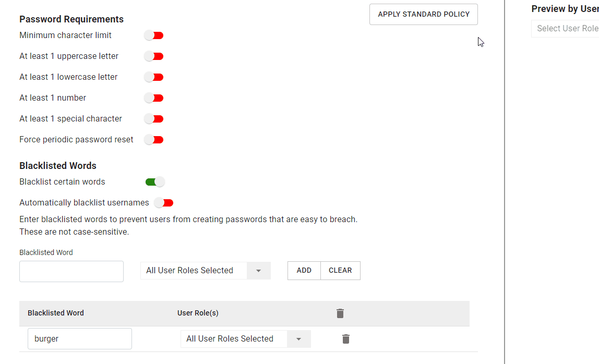Enable At least 1 lowercase letter requirement
This screenshot has width=599, height=364.
[x=153, y=77]
